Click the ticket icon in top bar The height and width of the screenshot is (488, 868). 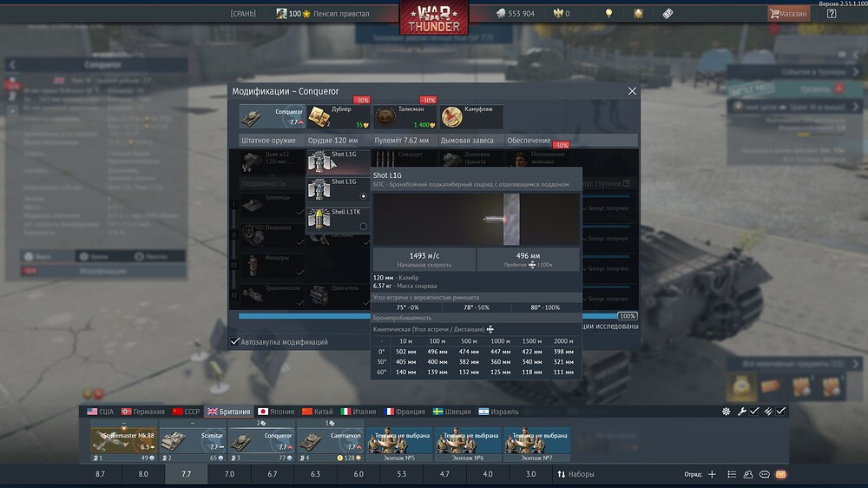coord(667,13)
